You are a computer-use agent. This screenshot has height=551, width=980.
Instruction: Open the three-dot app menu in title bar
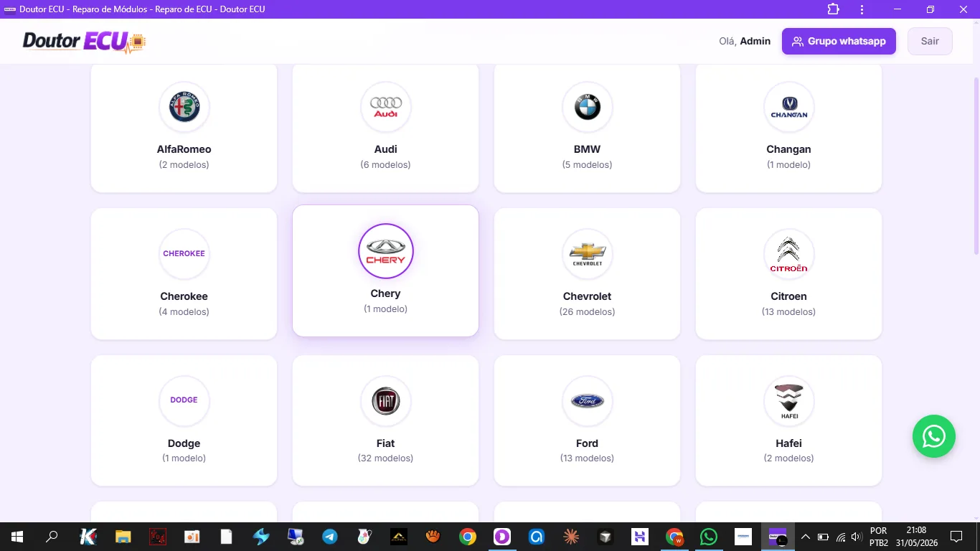862,9
